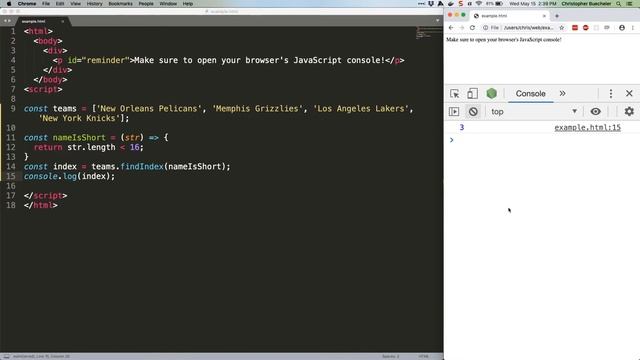Focus the Chrome address bar URL
Viewport: 640px width, 360px height.
[x=528, y=28]
